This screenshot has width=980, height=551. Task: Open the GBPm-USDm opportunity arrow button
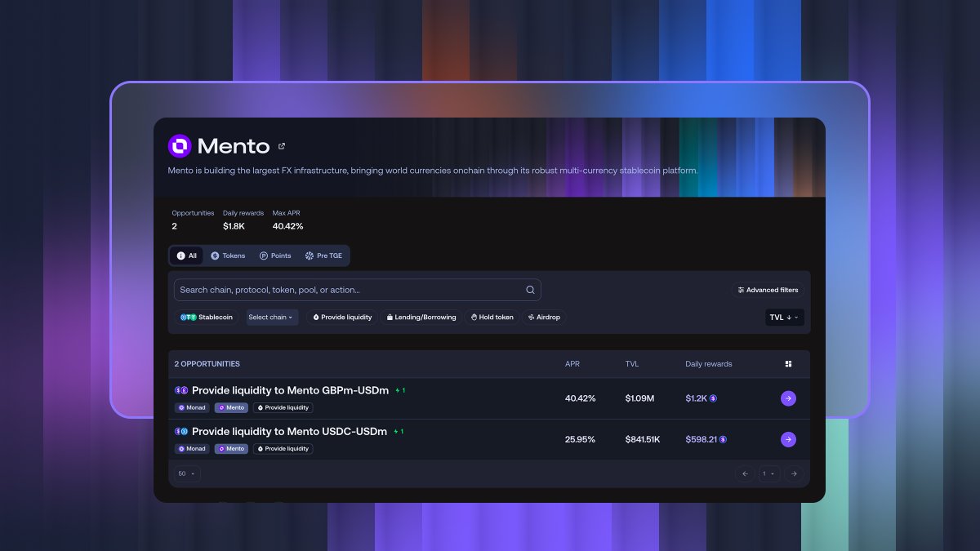pyautogui.click(x=788, y=398)
